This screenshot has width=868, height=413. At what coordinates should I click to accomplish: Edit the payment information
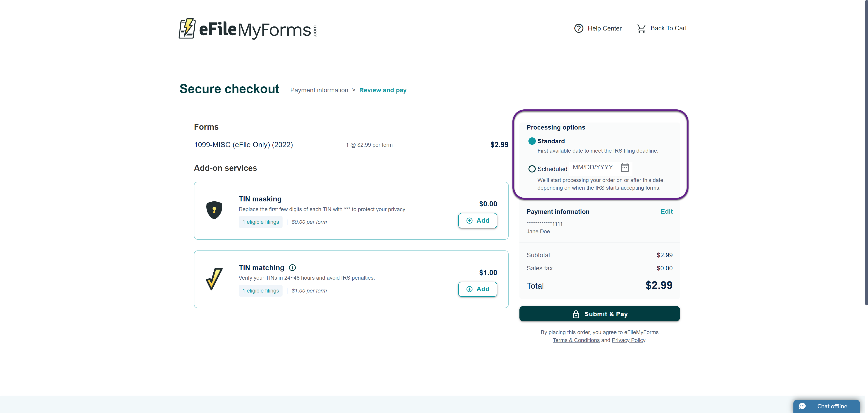[x=667, y=212]
